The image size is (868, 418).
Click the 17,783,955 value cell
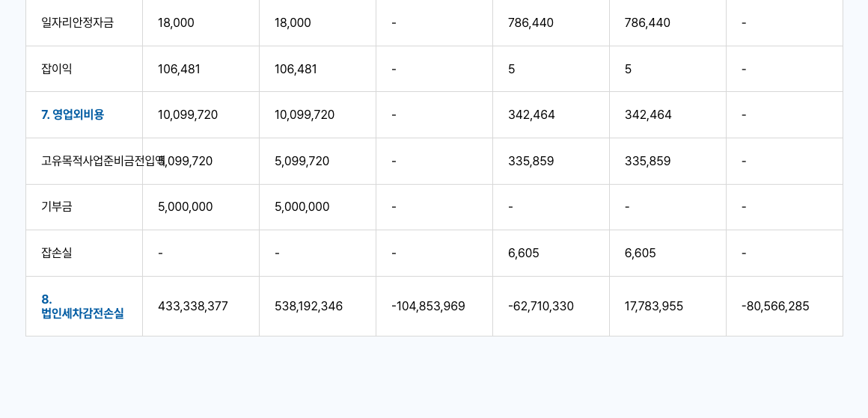[x=654, y=307]
